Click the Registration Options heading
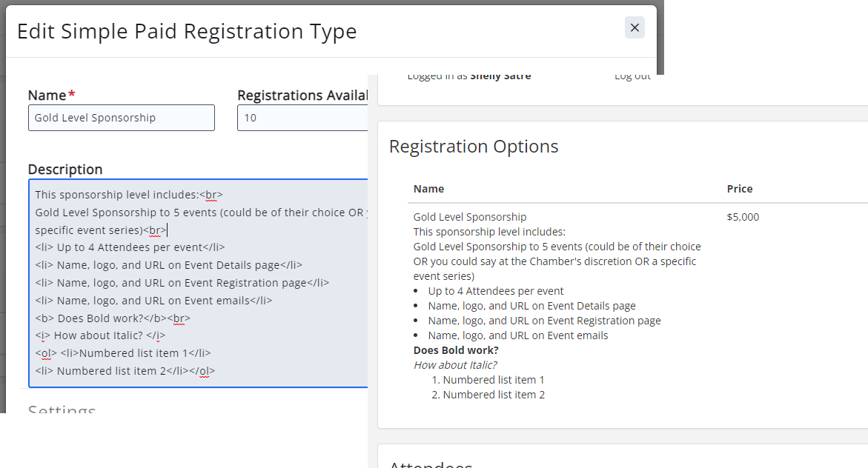Image resolution: width=868 pixels, height=468 pixels. [474, 147]
